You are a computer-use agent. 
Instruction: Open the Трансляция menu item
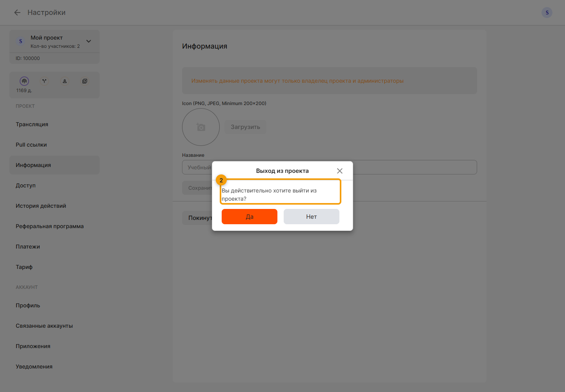click(55, 124)
